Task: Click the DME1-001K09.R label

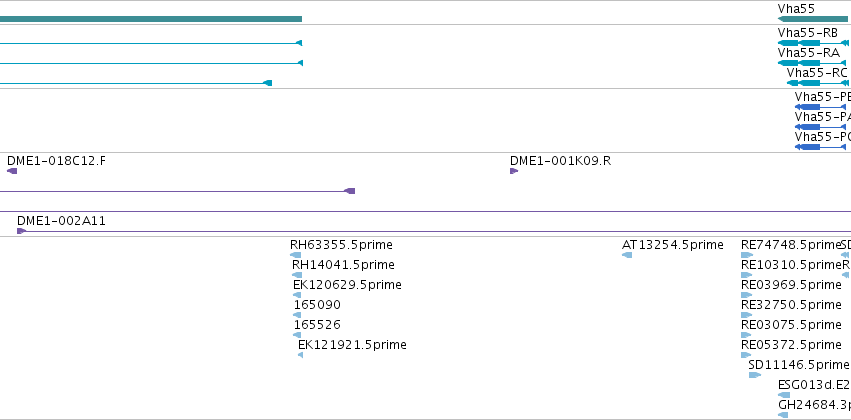Action: [560, 161]
